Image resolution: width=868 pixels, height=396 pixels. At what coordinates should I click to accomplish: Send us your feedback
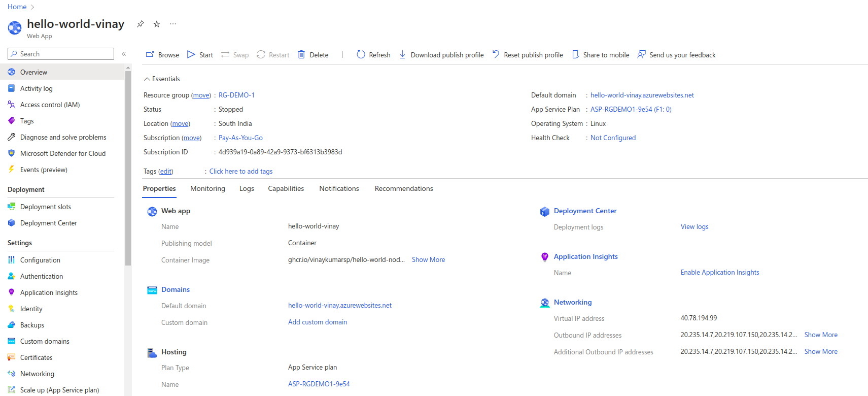676,55
